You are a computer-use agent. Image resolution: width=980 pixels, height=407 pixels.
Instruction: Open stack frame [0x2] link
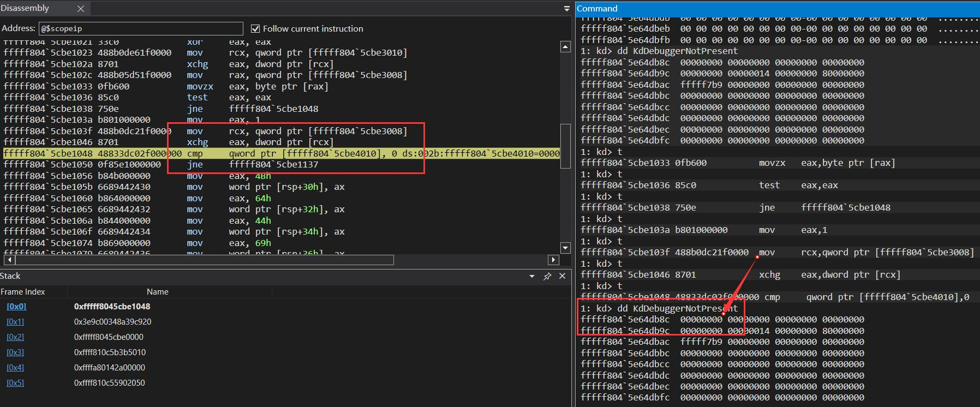[x=15, y=337]
